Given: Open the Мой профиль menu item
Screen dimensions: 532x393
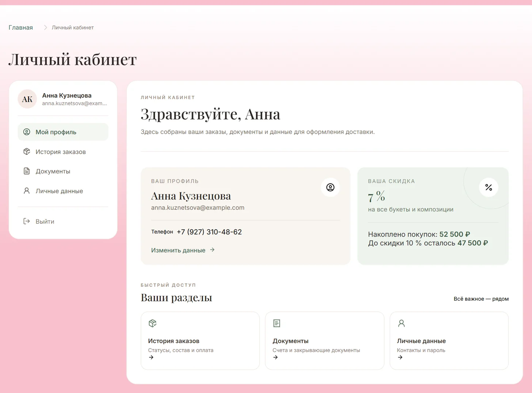Looking at the screenshot, I should [63, 132].
